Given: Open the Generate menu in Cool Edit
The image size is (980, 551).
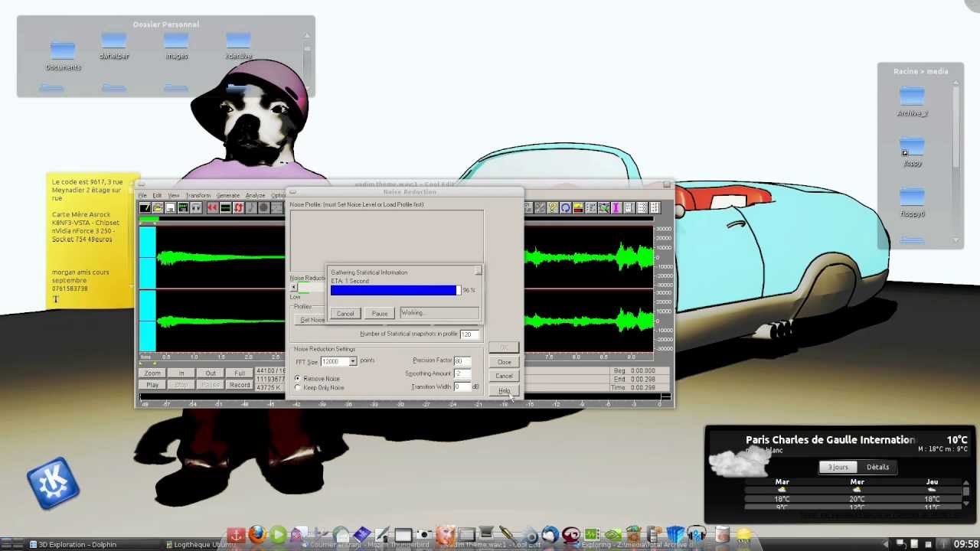Looking at the screenshot, I should point(227,195).
